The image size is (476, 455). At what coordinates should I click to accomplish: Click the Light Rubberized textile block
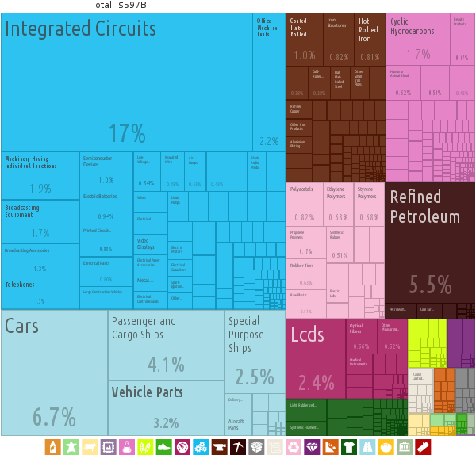click(306, 410)
